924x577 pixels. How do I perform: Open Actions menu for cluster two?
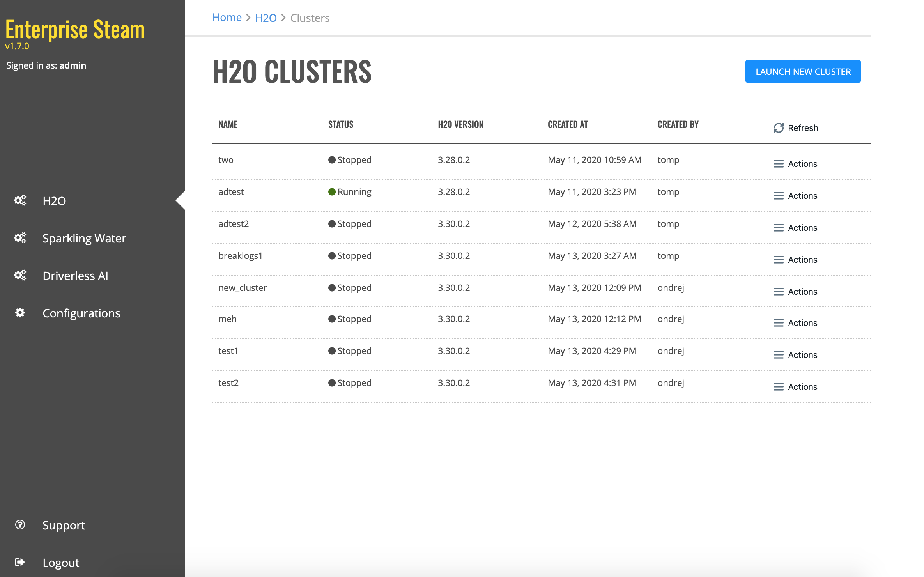coord(795,164)
